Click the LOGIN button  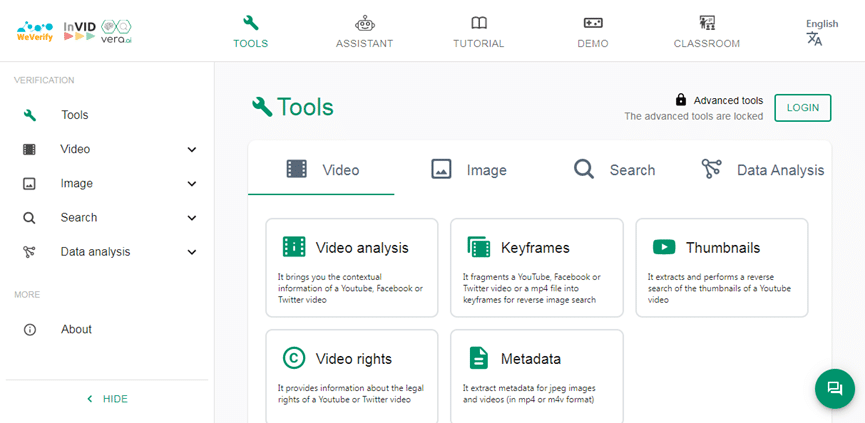tap(803, 108)
